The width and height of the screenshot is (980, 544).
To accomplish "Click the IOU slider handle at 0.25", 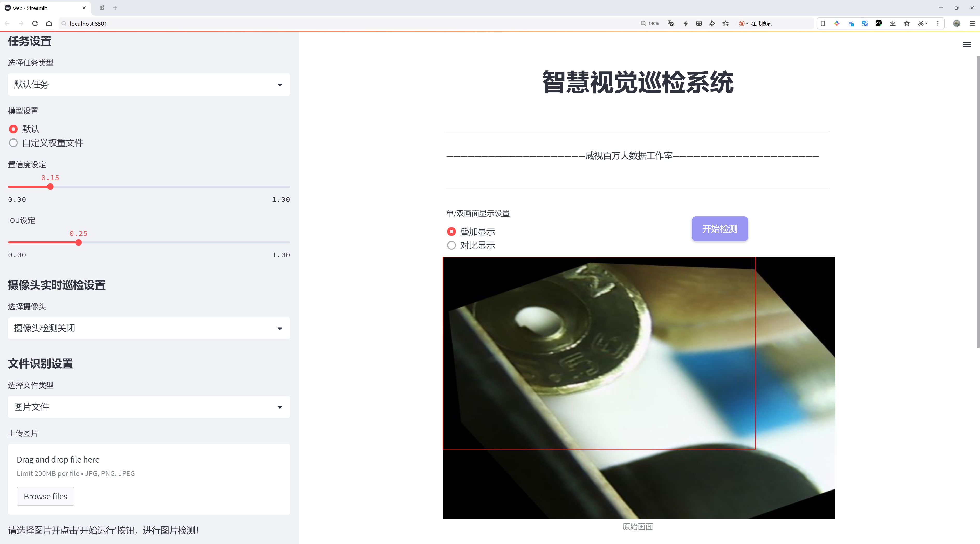I will [x=78, y=243].
